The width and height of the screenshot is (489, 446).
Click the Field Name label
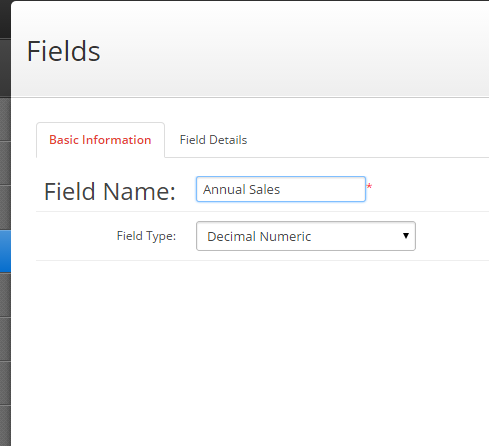click(x=110, y=191)
